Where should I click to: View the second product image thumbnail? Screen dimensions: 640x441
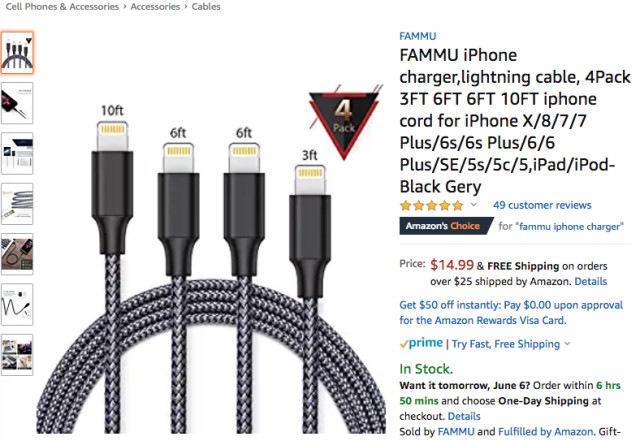point(17,103)
